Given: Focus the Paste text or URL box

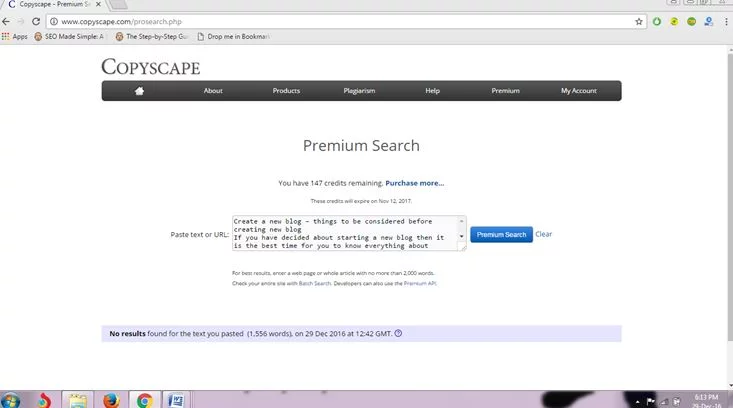Looking at the screenshot, I should [345, 233].
